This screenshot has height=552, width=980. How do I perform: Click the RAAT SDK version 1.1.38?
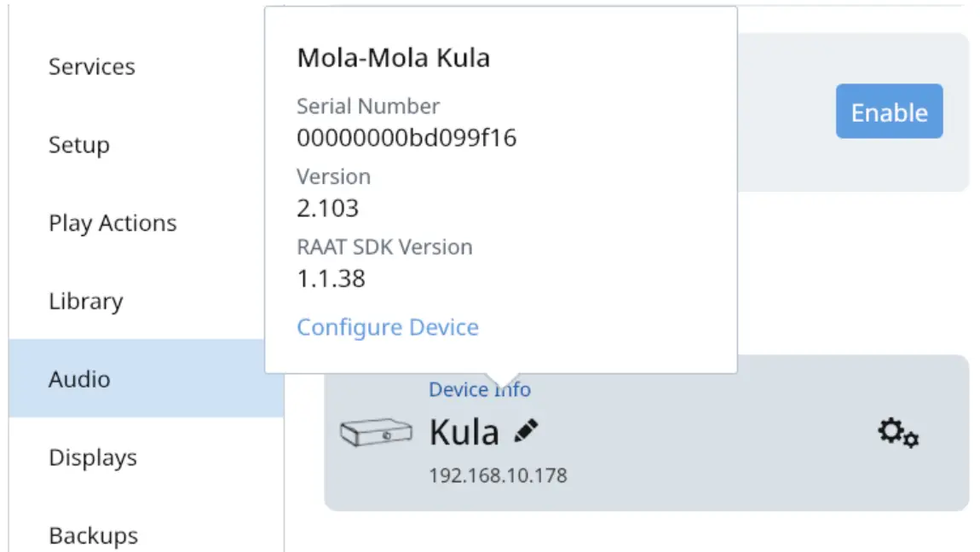[x=331, y=279]
